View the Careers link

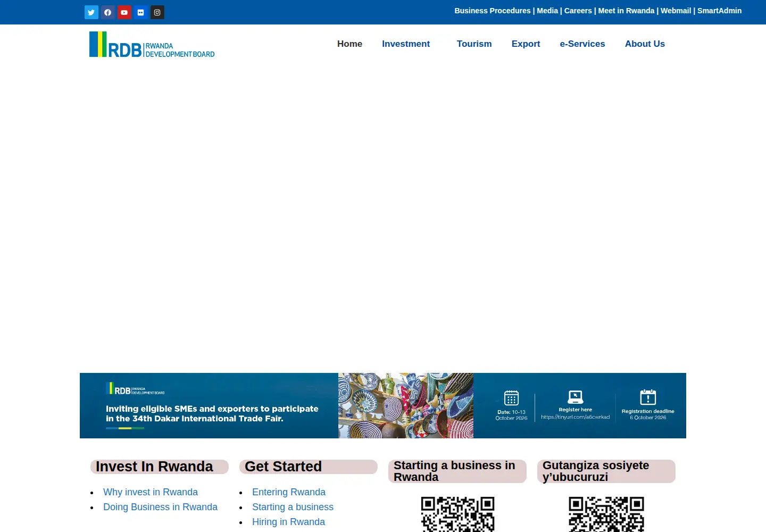[578, 11]
